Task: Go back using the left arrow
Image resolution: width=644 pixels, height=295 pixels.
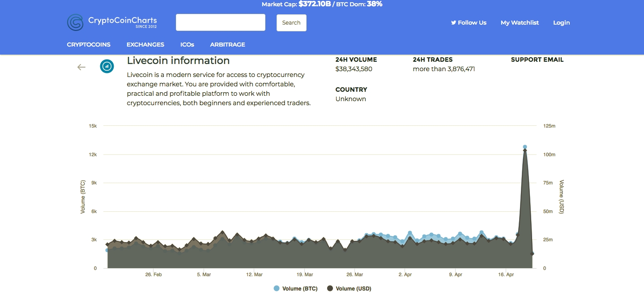Action: [81, 67]
